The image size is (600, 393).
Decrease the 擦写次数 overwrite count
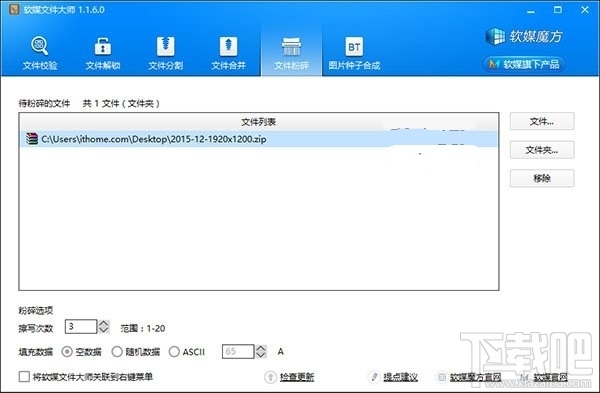pyautogui.click(x=104, y=330)
